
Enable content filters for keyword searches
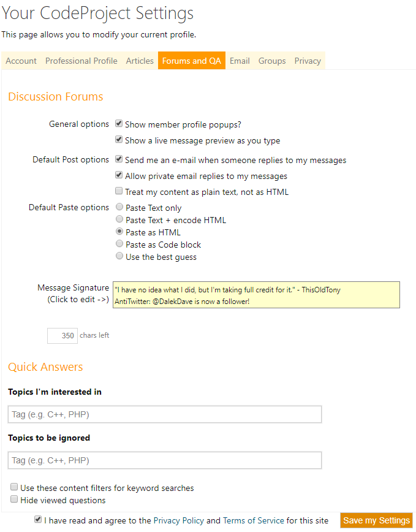click(14, 487)
